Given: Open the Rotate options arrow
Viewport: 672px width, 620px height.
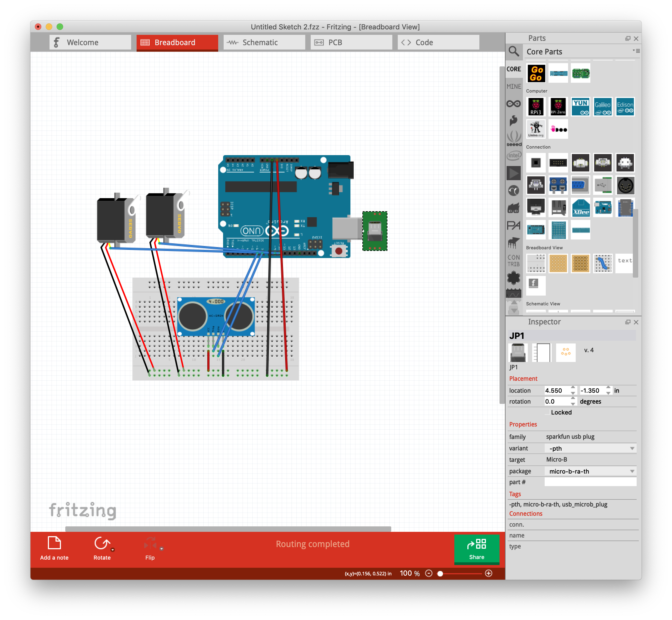Looking at the screenshot, I should [x=113, y=550].
